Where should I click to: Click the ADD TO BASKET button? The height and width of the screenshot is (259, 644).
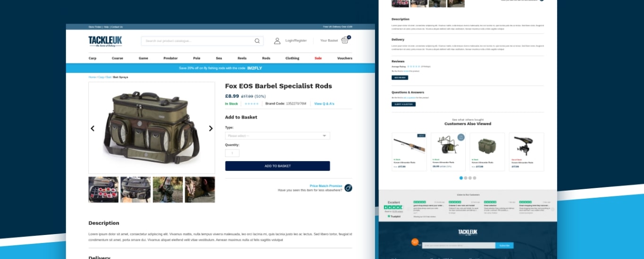(x=277, y=166)
